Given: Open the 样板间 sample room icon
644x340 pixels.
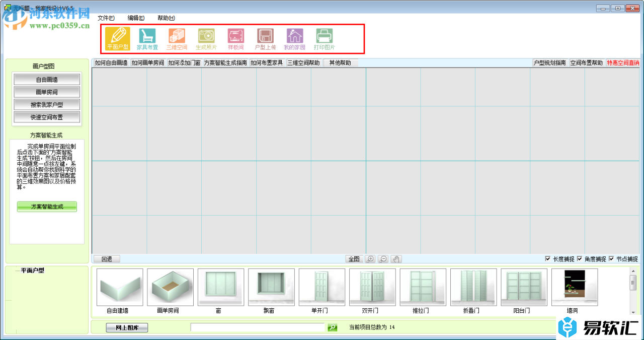Looking at the screenshot, I should tap(235, 39).
